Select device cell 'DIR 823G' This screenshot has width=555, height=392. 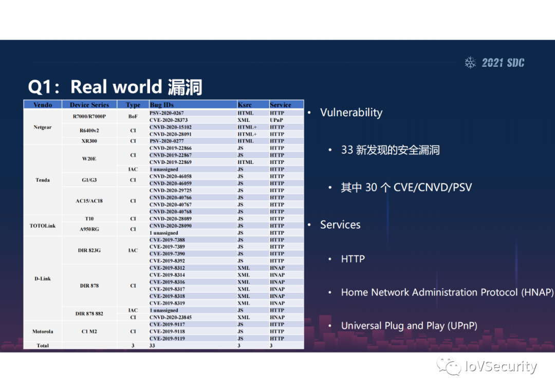[x=89, y=250]
